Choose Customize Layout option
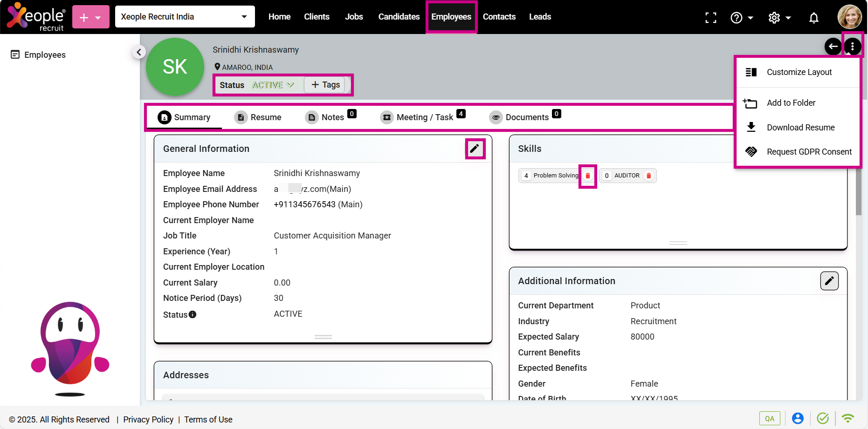Image resolution: width=868 pixels, height=429 pixels. [x=799, y=72]
